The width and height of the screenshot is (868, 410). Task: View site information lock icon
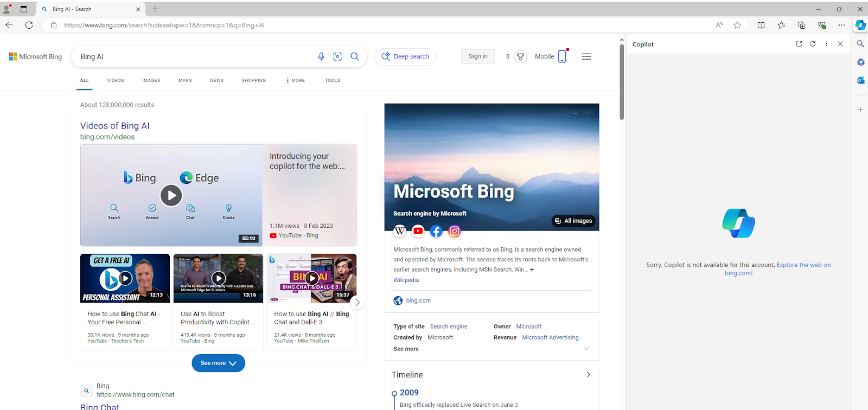click(x=54, y=25)
